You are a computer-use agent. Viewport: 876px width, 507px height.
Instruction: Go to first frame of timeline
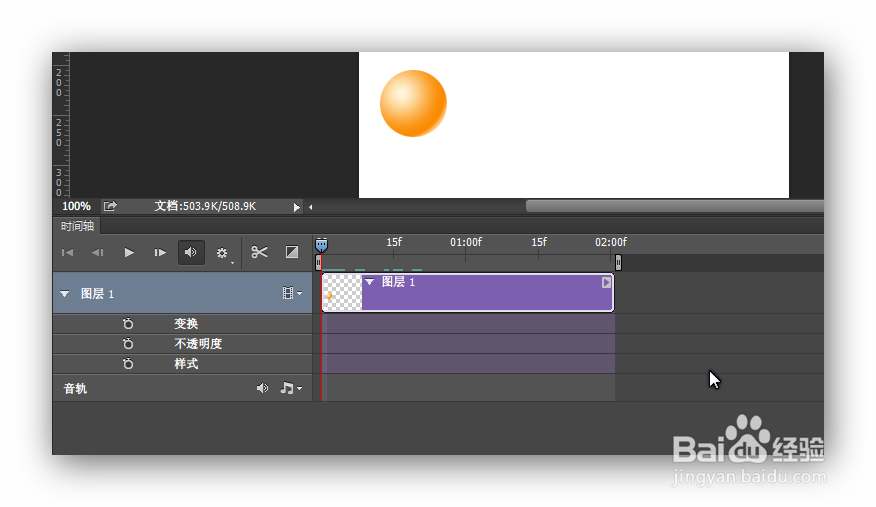[68, 252]
